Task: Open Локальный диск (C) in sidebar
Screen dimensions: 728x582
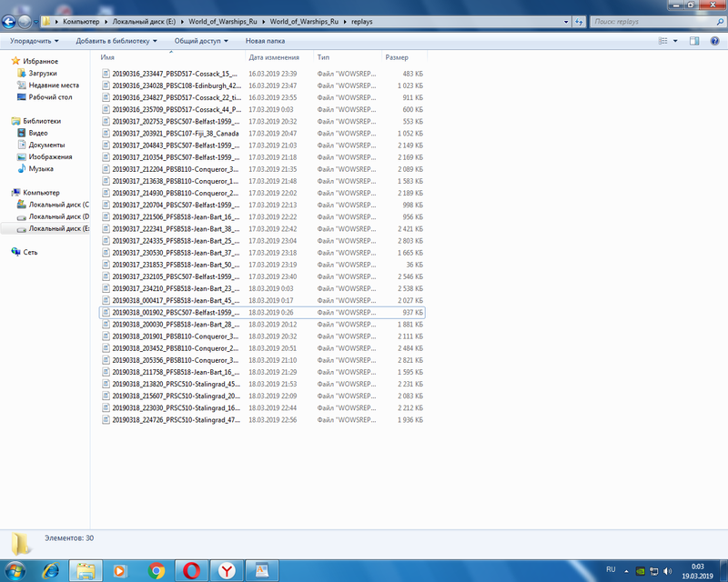Action: (54, 205)
